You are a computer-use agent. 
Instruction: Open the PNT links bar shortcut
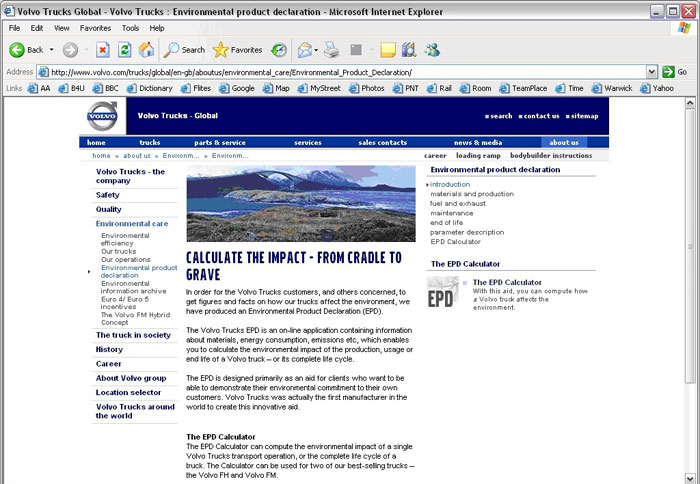pos(406,88)
